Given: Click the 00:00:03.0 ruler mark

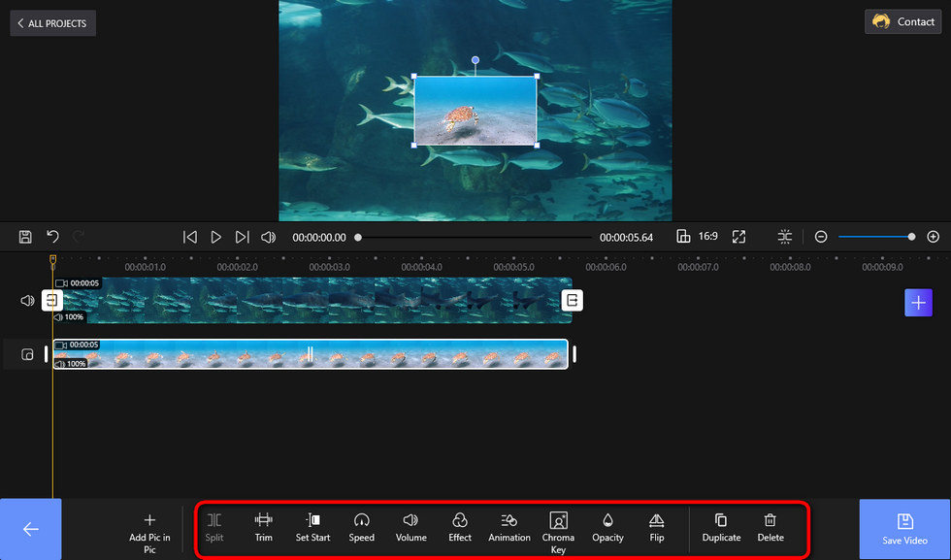Looking at the screenshot, I should [x=329, y=267].
